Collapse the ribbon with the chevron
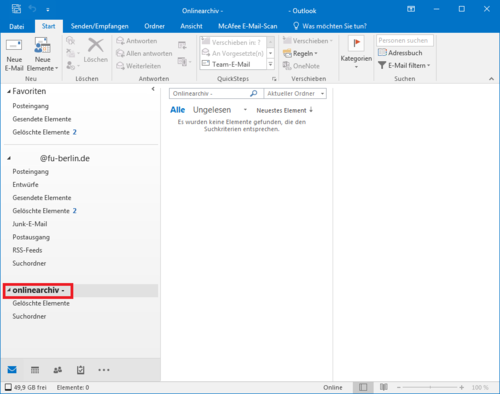This screenshot has height=394, width=500. coord(491,79)
